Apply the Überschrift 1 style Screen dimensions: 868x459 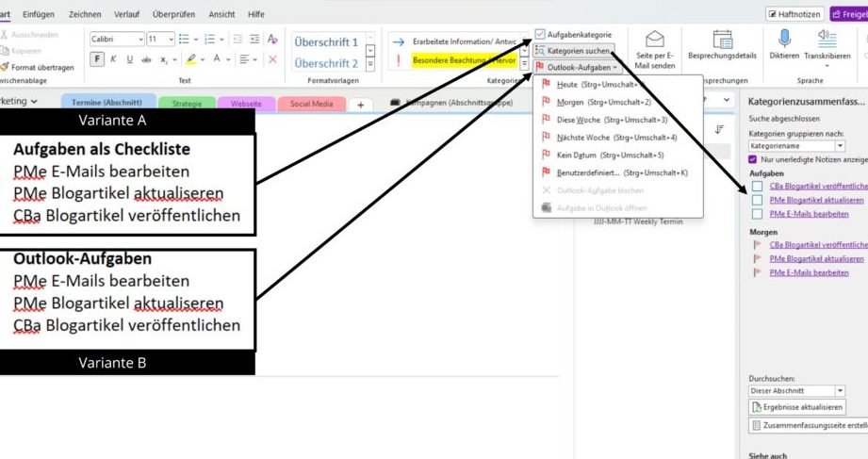click(326, 42)
